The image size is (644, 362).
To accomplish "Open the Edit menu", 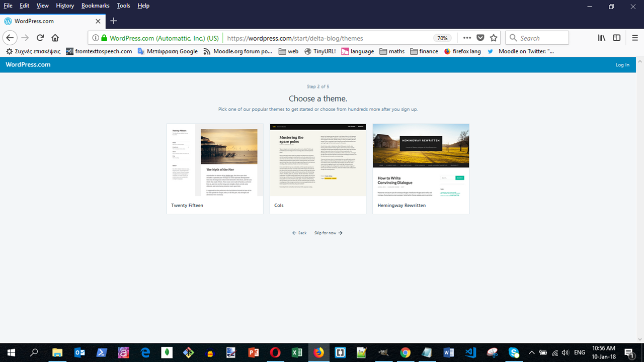I will (x=25, y=6).
